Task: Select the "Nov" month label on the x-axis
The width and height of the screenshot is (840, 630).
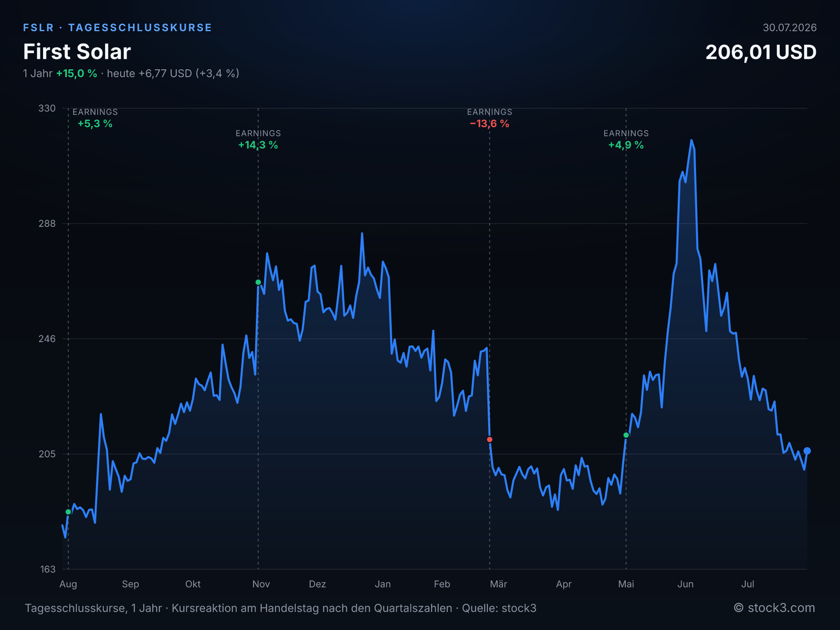Action: coord(261,584)
